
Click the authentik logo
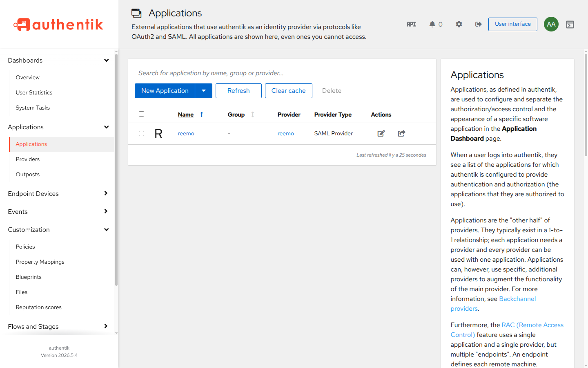(x=58, y=25)
